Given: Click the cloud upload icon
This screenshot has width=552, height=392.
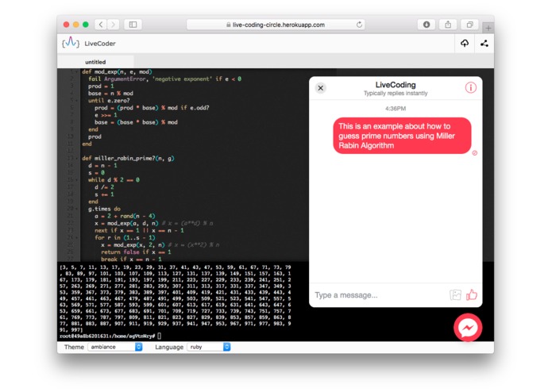Looking at the screenshot, I should (x=465, y=43).
